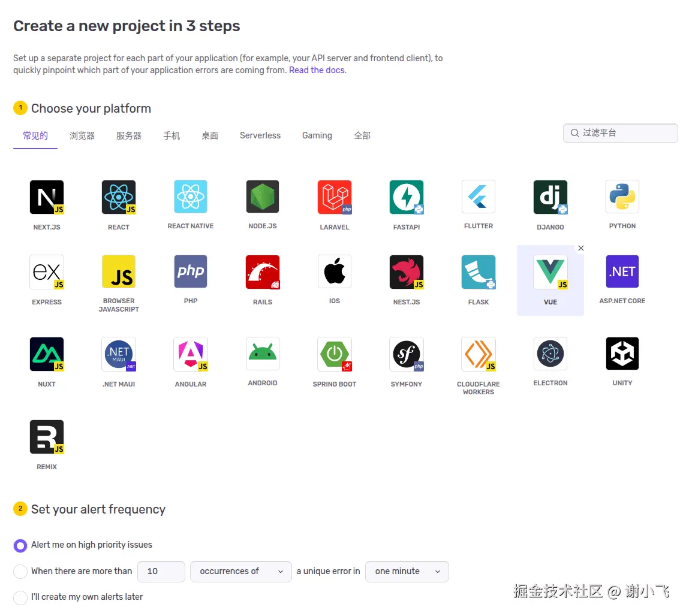The width and height of the screenshot is (686, 616).
Task: Open the 'occurrences of' dropdown
Action: pyautogui.click(x=240, y=572)
